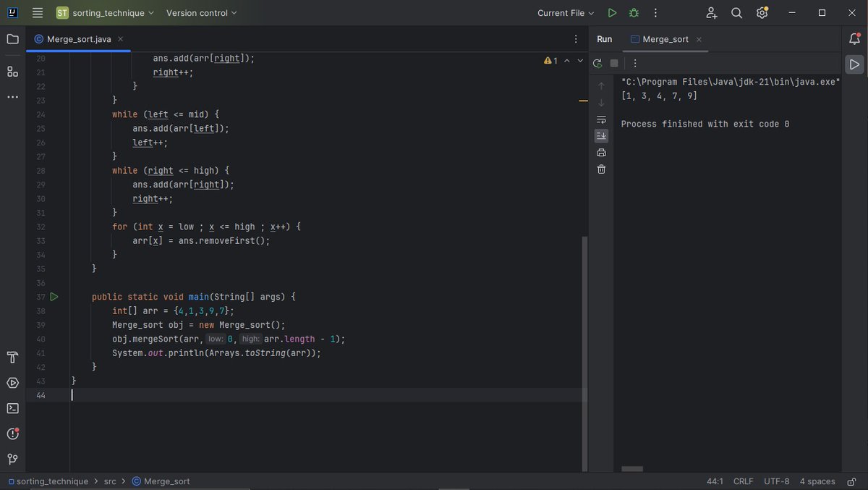Open the Run tool window button in right sidebar

click(854, 64)
